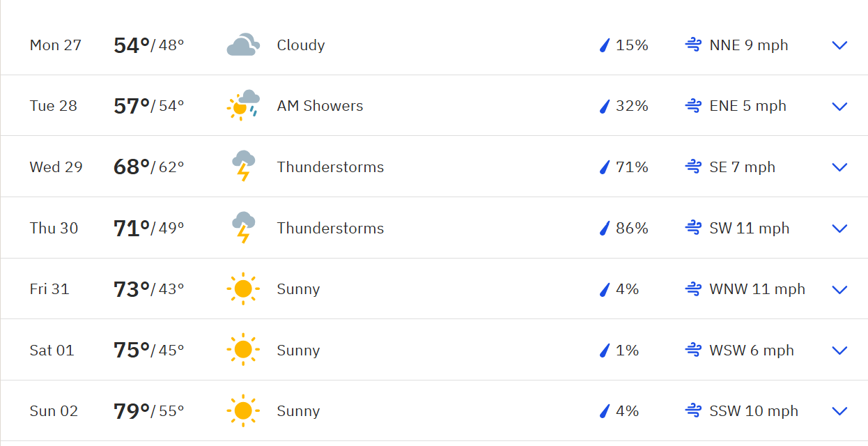Click the raindrop icon beside 86%
The width and height of the screenshot is (868, 446).
pos(605,228)
